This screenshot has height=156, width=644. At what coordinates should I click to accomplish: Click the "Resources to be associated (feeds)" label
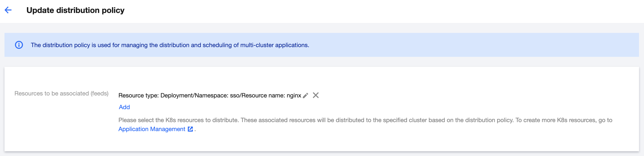point(61,93)
